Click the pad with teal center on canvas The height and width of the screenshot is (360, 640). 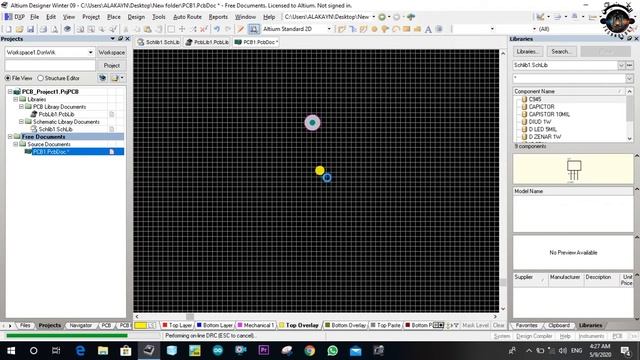coord(313,122)
